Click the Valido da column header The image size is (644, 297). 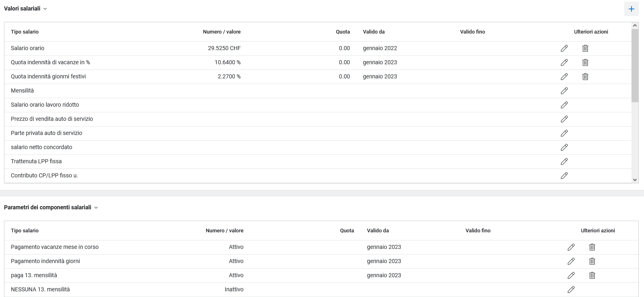pos(374,32)
